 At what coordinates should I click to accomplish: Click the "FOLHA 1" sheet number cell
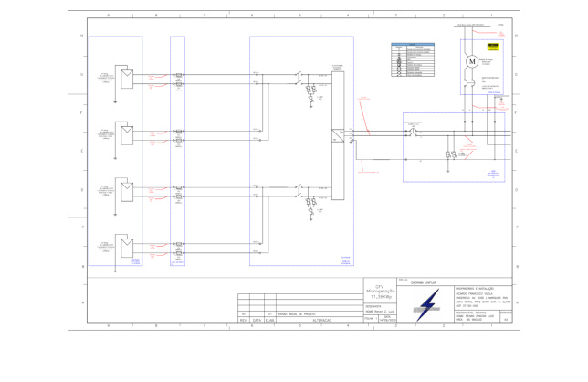click(x=371, y=319)
